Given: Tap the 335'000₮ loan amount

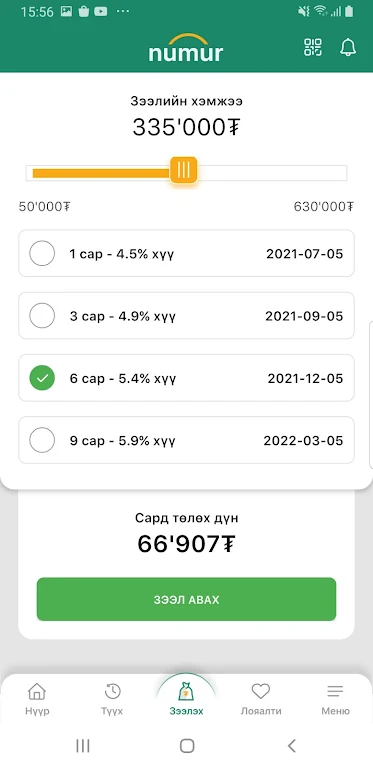Looking at the screenshot, I should (186, 128).
